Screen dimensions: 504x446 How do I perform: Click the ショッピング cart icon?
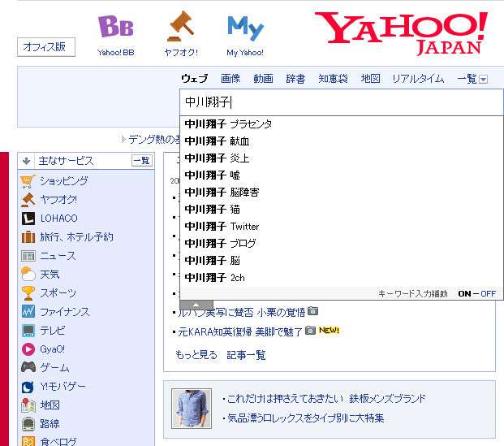28,181
